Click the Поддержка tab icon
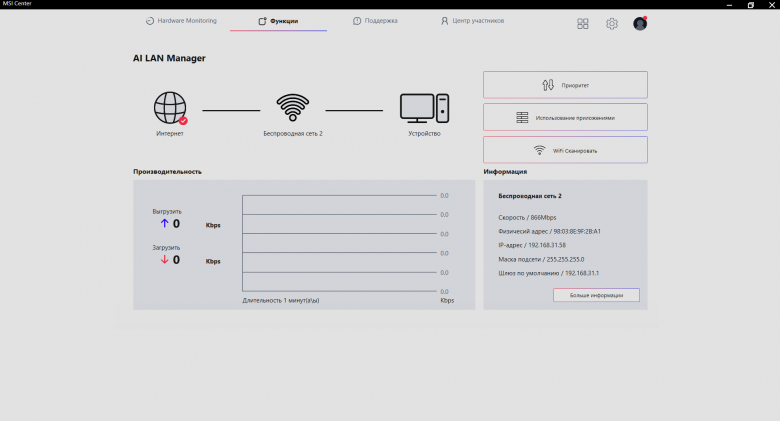 (357, 21)
